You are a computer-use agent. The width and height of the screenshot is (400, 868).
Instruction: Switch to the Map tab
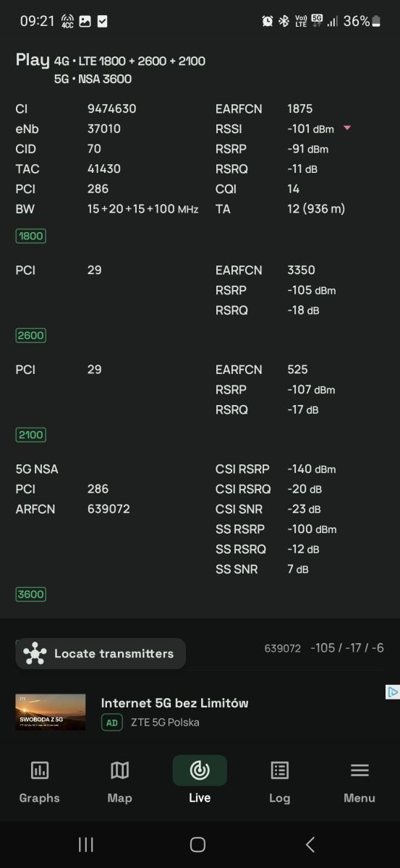click(119, 781)
